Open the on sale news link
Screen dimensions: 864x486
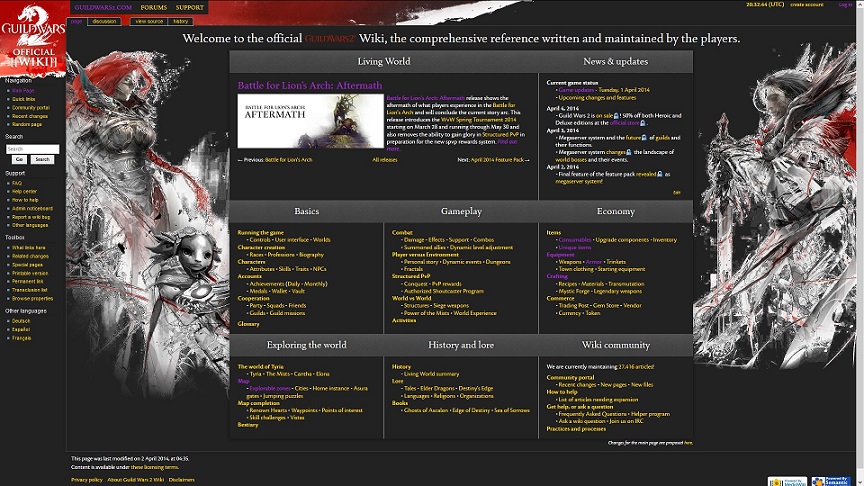(604, 116)
